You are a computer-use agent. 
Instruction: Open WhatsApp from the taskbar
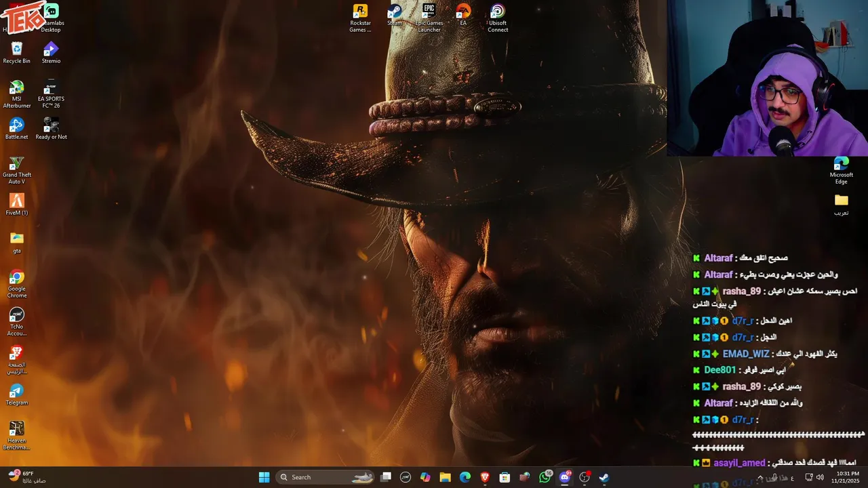[545, 477]
